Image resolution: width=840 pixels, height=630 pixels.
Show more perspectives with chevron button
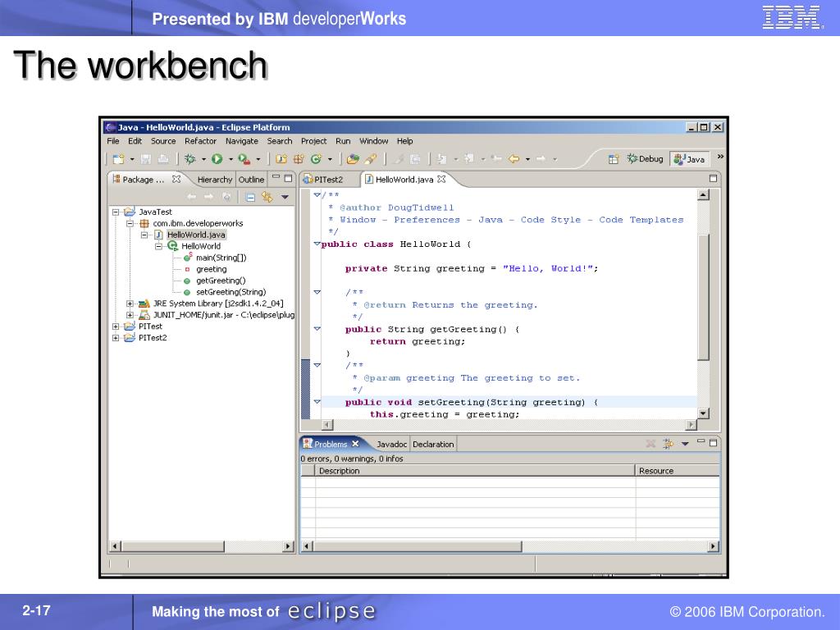coord(720,157)
